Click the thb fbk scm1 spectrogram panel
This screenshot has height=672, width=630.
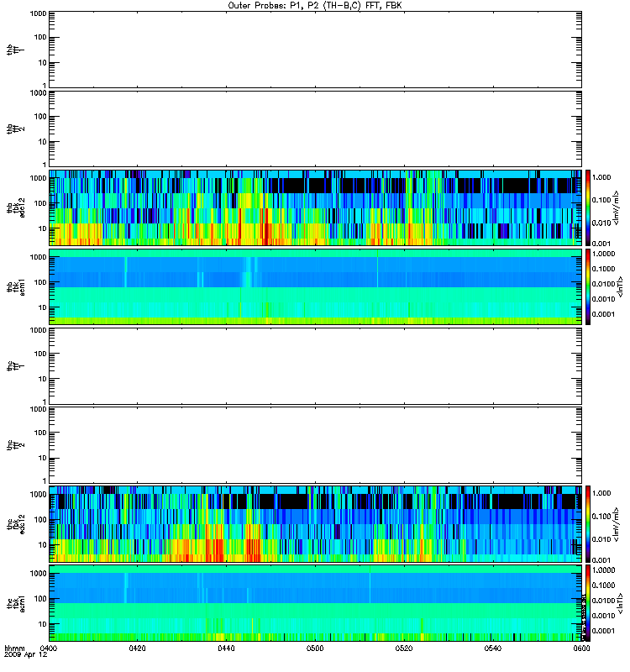(x=315, y=286)
